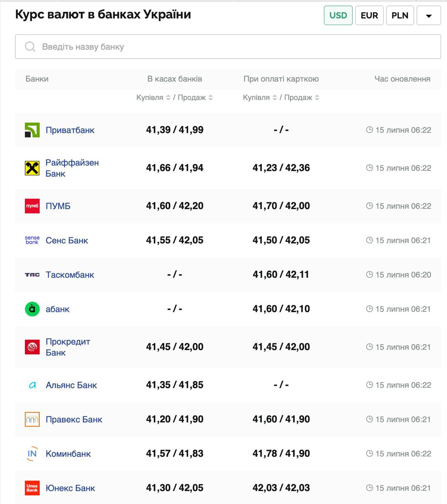Focus the bank name search field

coord(237,47)
